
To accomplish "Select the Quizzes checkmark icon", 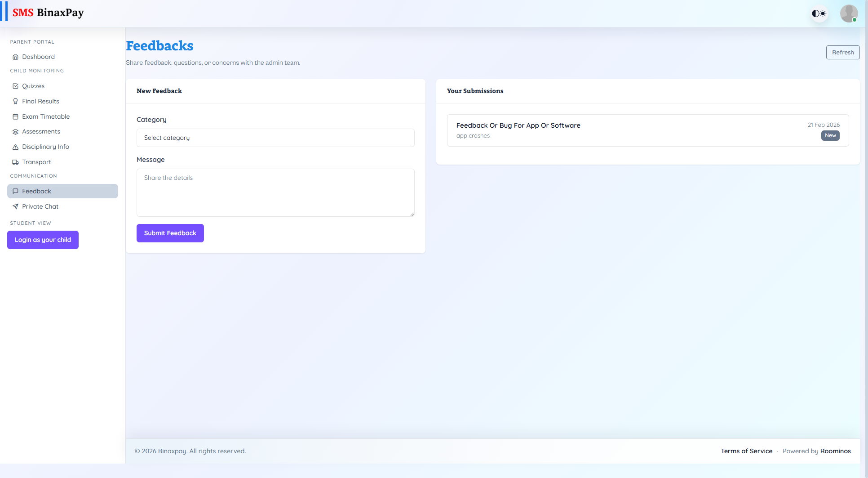I will click(16, 86).
